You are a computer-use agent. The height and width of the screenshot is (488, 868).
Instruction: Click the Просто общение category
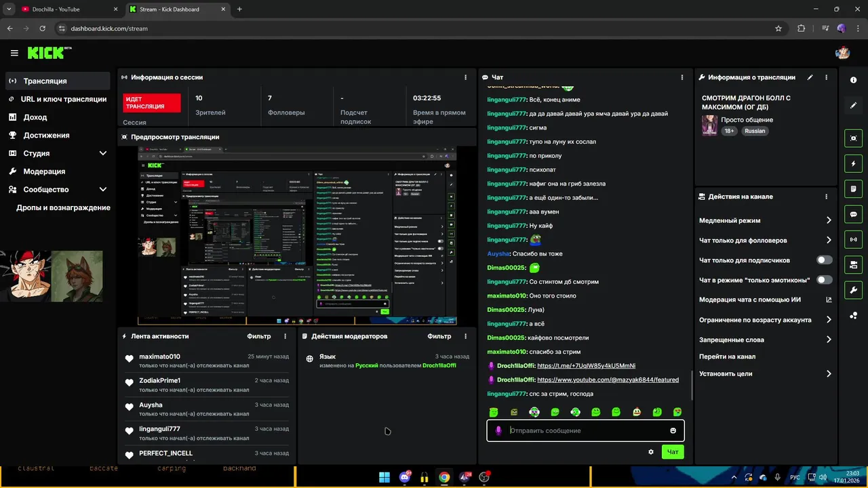747,120
